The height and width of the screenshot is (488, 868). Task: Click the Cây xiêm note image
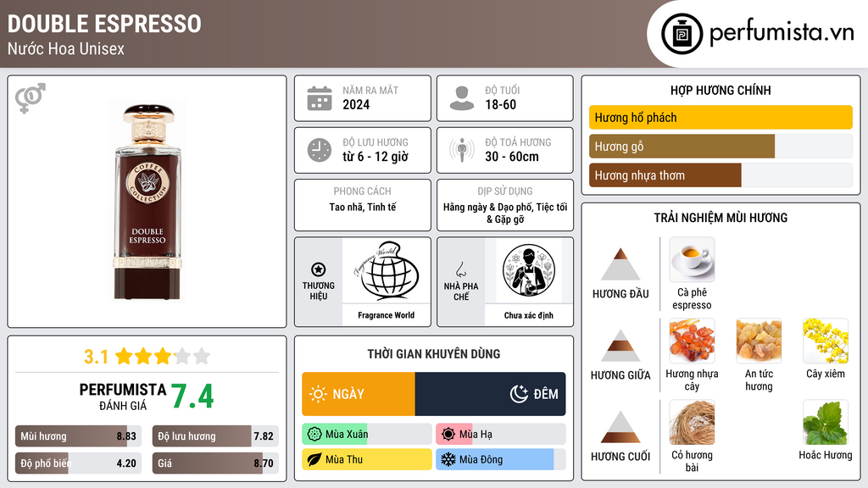click(x=826, y=341)
